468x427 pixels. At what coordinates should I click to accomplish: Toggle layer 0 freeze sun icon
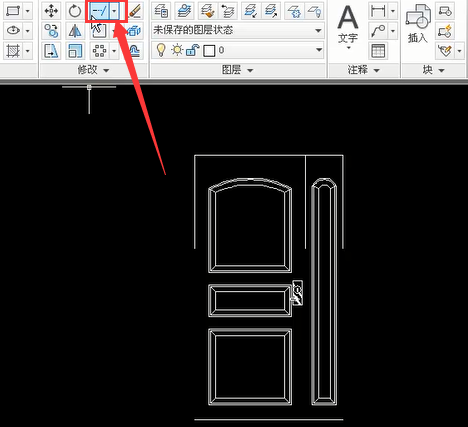click(x=177, y=50)
